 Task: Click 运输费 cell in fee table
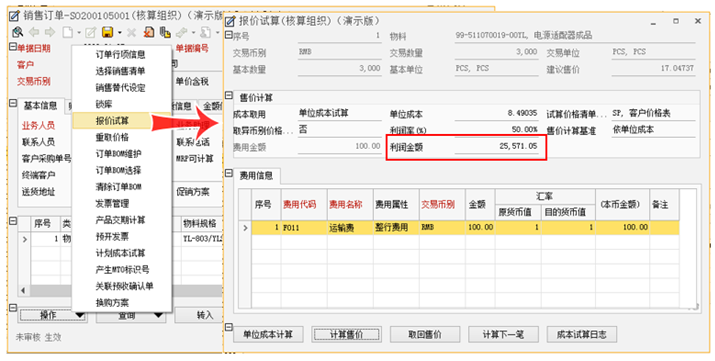(350, 227)
